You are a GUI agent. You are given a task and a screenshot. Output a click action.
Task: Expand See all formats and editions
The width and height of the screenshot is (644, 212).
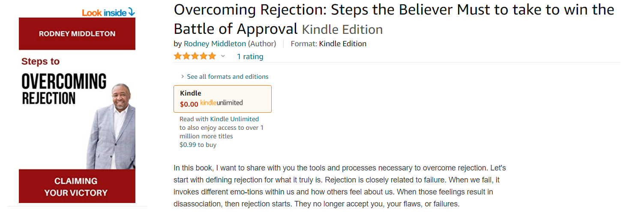pos(228,77)
